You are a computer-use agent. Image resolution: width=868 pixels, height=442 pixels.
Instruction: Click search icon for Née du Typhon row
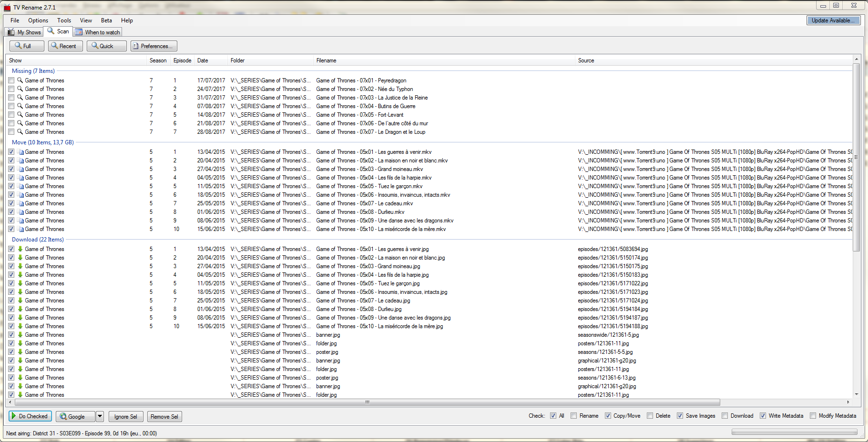tap(20, 89)
